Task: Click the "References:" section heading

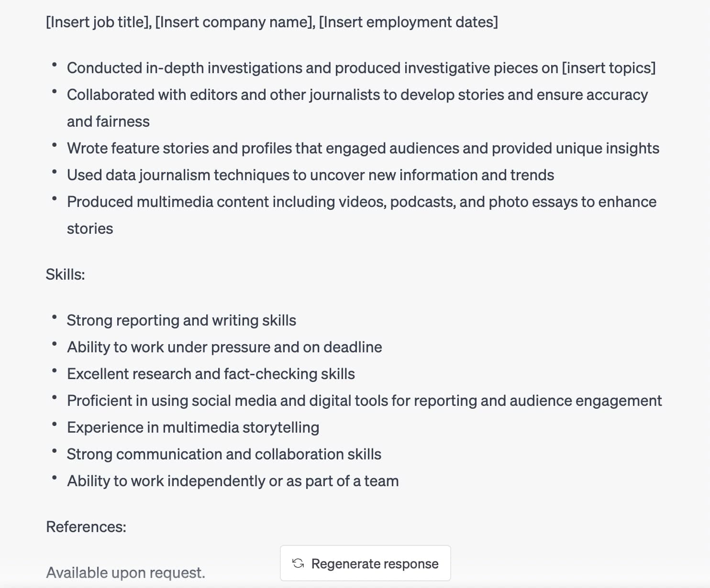Action: point(86,527)
